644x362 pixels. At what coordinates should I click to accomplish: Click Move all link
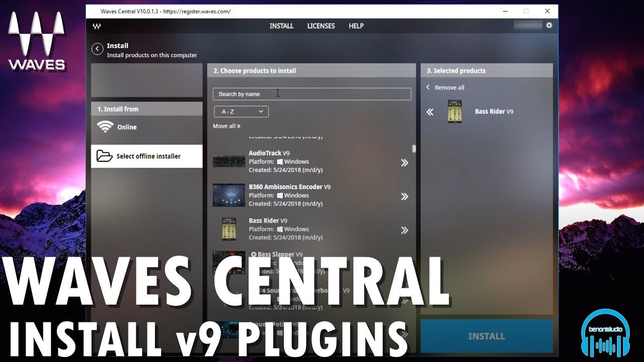226,126
